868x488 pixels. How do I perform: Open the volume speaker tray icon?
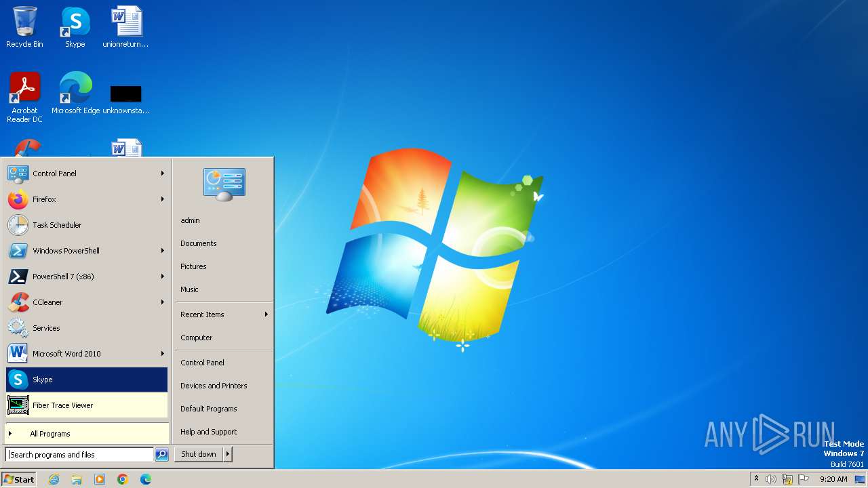click(771, 479)
